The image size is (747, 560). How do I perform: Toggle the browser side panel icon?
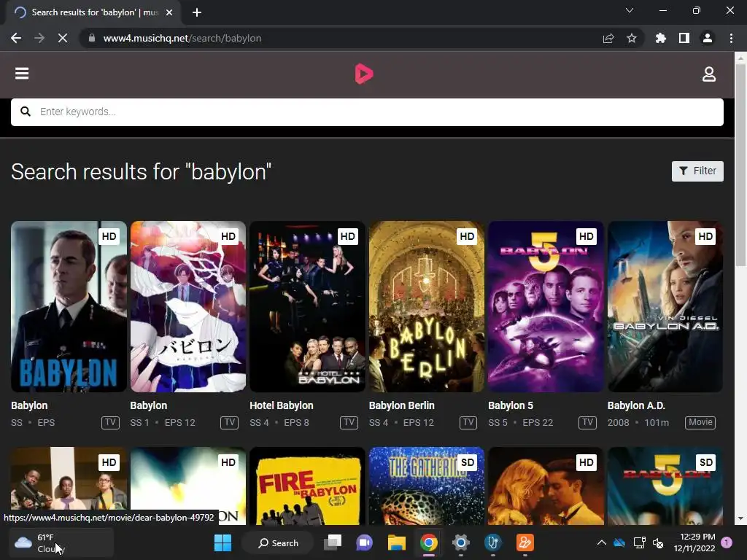pos(684,38)
